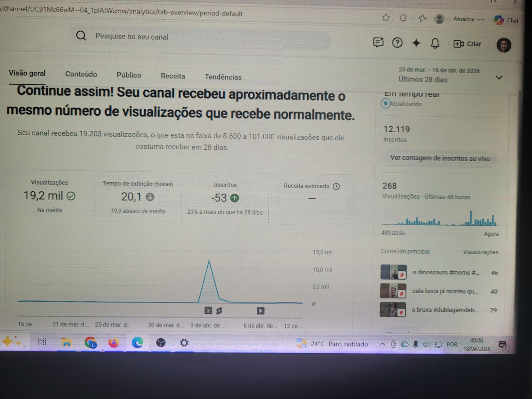Screen dimensions: 532x399
Task: Click the browser profile icon
Action: (x=439, y=19)
